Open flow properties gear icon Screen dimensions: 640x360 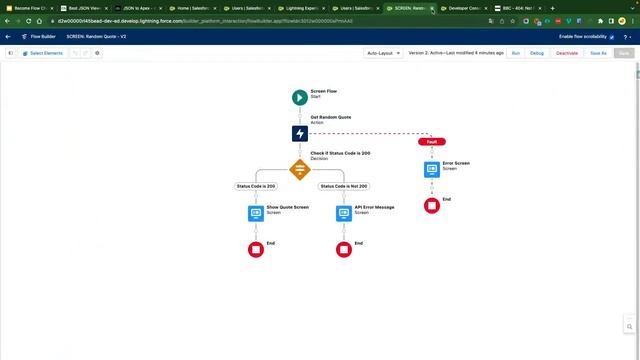(97, 53)
